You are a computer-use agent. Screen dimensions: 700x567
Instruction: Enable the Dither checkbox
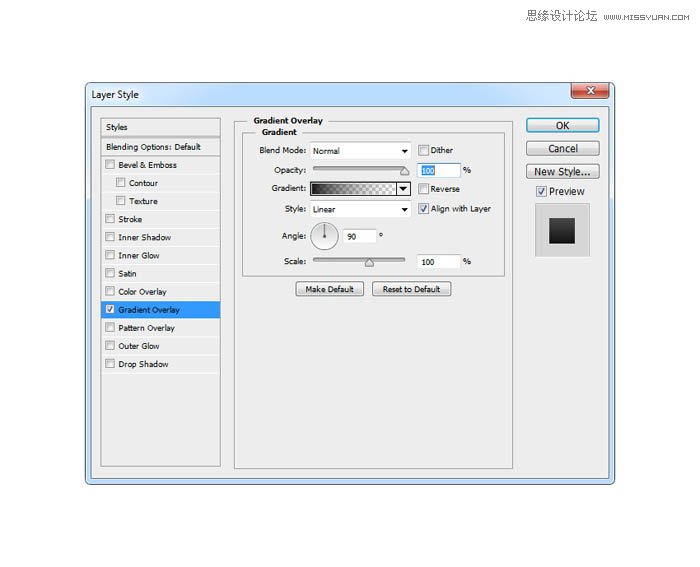coord(424,151)
